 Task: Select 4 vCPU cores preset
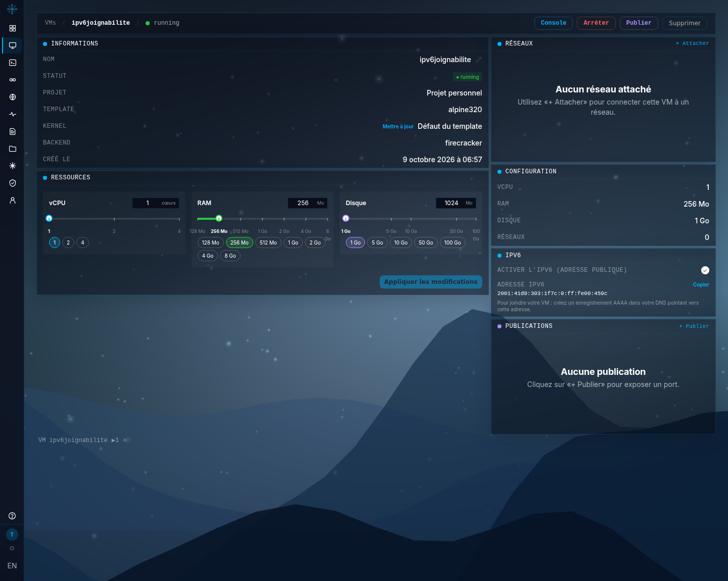click(82, 243)
